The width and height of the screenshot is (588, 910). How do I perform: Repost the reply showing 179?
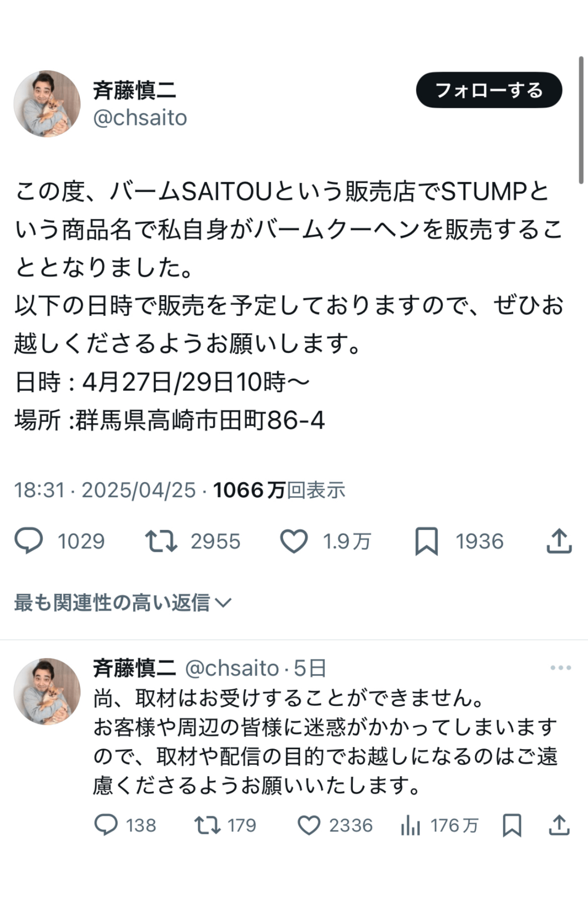(208, 825)
